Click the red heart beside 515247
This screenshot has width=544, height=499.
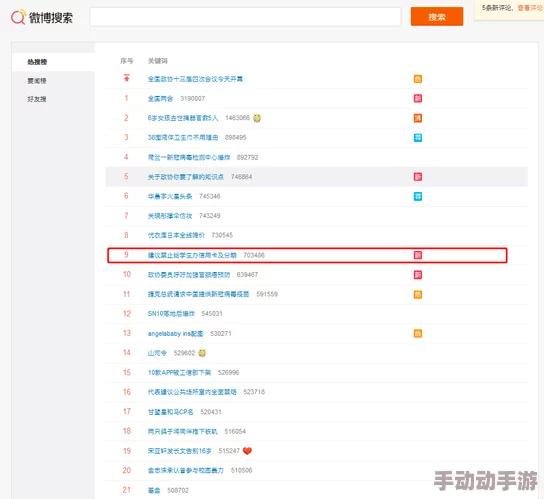[247, 451]
